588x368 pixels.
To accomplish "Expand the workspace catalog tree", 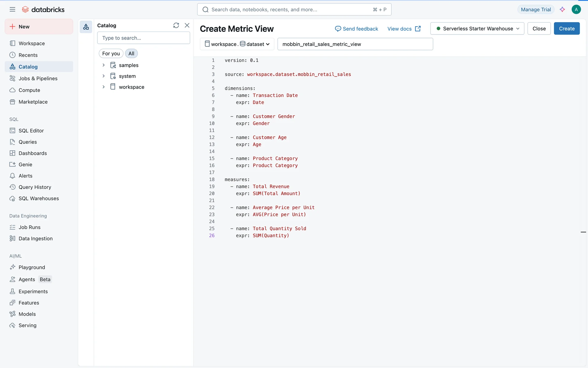I will 104,87.
